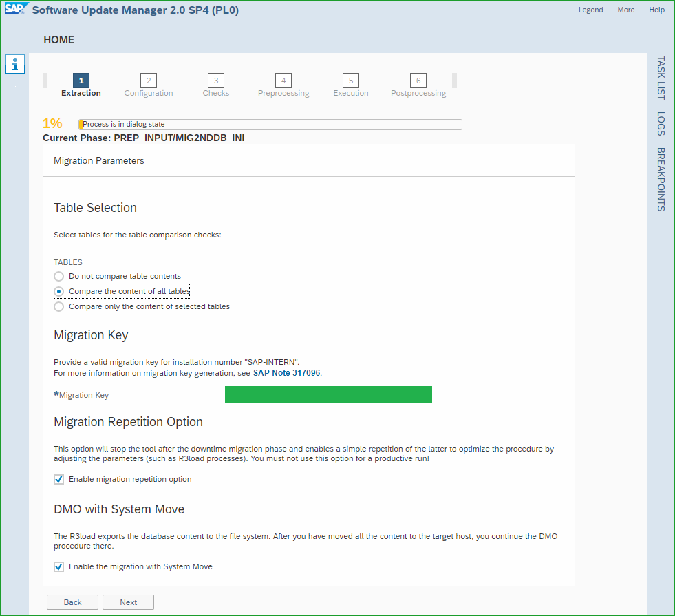The width and height of the screenshot is (675, 616).
Task: Select step 1 Extraction in roadmap
Action: [x=81, y=81]
